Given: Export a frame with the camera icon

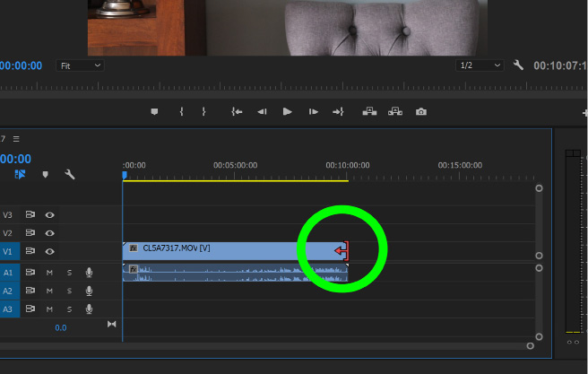Looking at the screenshot, I should (421, 112).
